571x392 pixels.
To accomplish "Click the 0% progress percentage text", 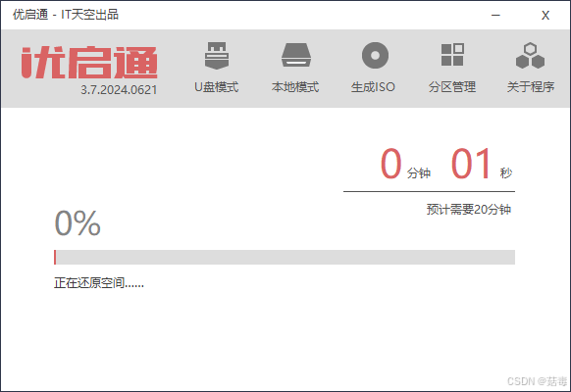I will click(x=78, y=222).
